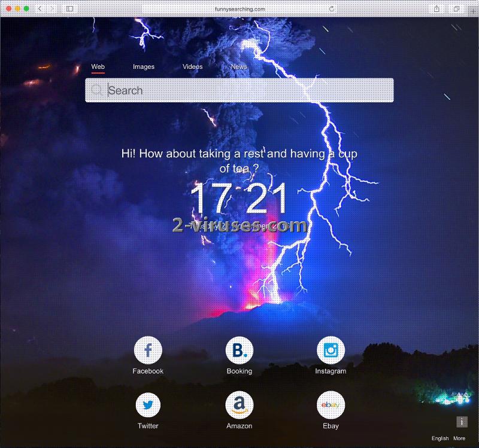Reload the page using refresh icon
Viewport: 479px width, 448px height.
[332, 9]
